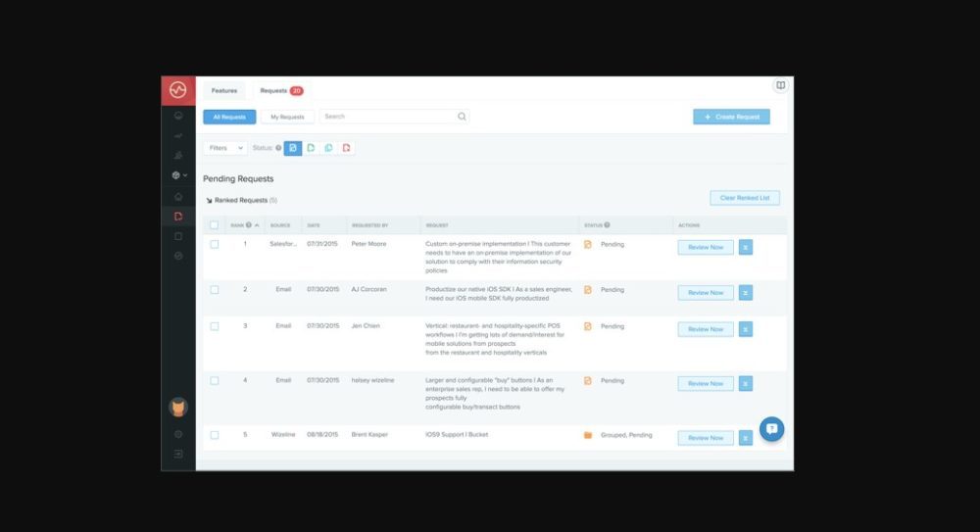Switch to the Features tab
This screenshot has width=980, height=532.
pos(224,90)
